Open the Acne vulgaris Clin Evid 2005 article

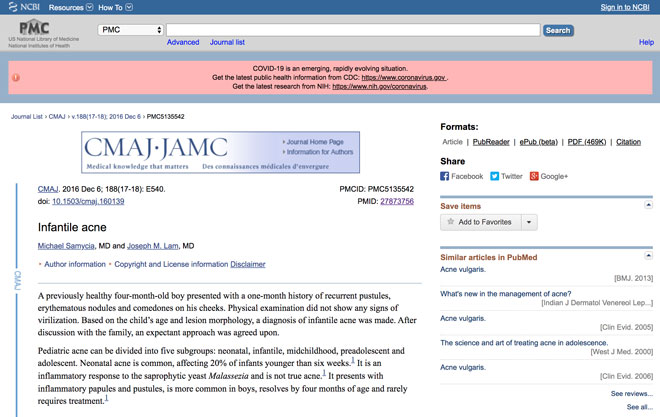point(463,318)
